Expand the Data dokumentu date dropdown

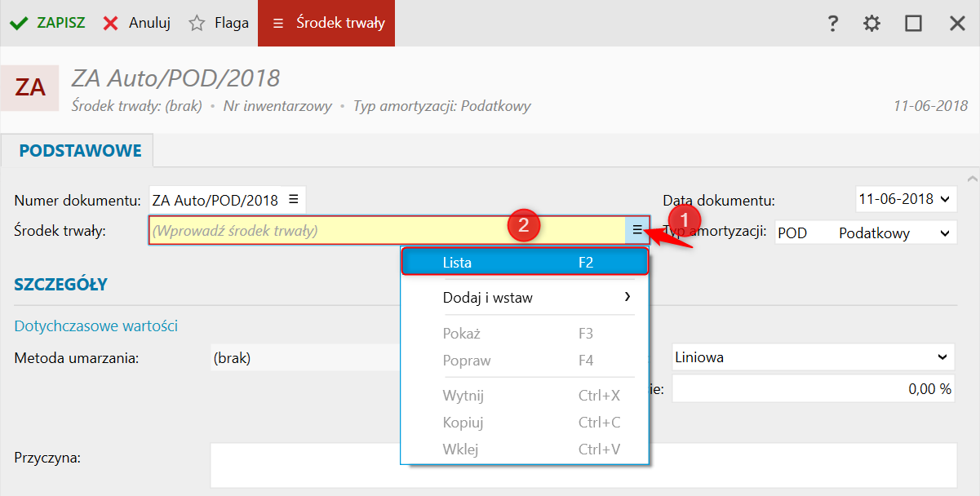coord(946,198)
